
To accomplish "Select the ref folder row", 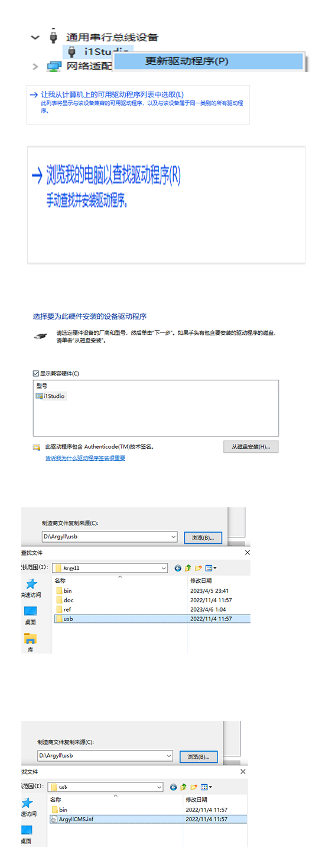I will point(151,609).
